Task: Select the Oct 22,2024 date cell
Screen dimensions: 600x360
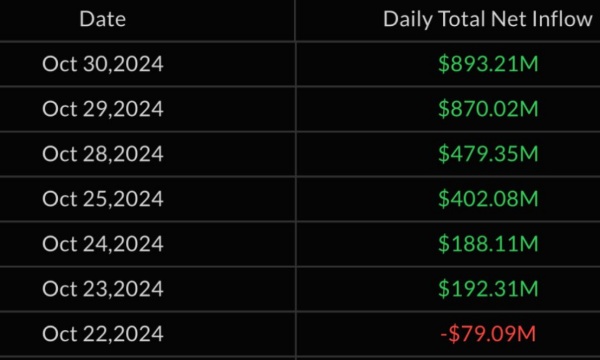Action: click(103, 334)
